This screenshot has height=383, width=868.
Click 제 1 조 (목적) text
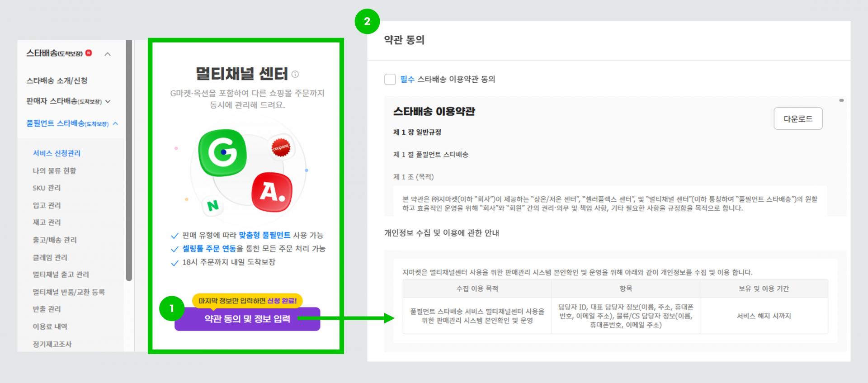pyautogui.click(x=413, y=177)
